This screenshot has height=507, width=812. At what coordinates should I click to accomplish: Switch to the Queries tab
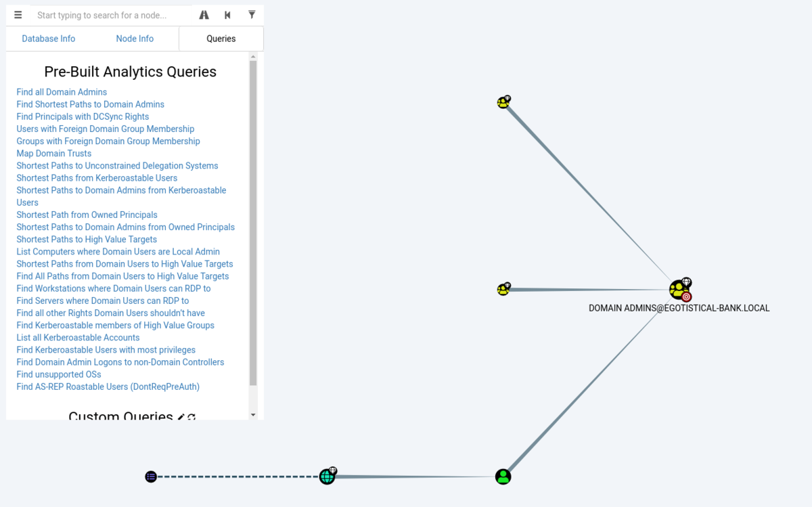[221, 39]
